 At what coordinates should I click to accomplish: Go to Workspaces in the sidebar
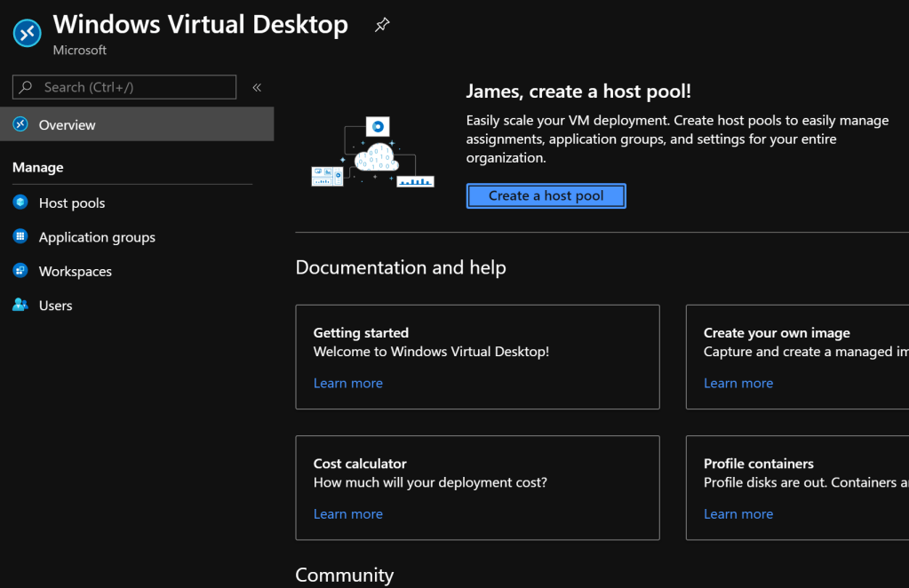(76, 272)
